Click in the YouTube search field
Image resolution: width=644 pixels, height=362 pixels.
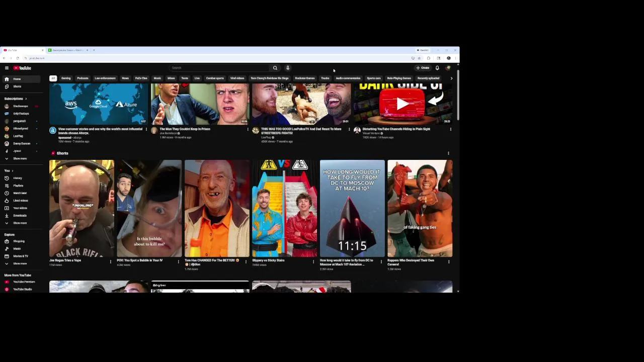click(x=219, y=68)
